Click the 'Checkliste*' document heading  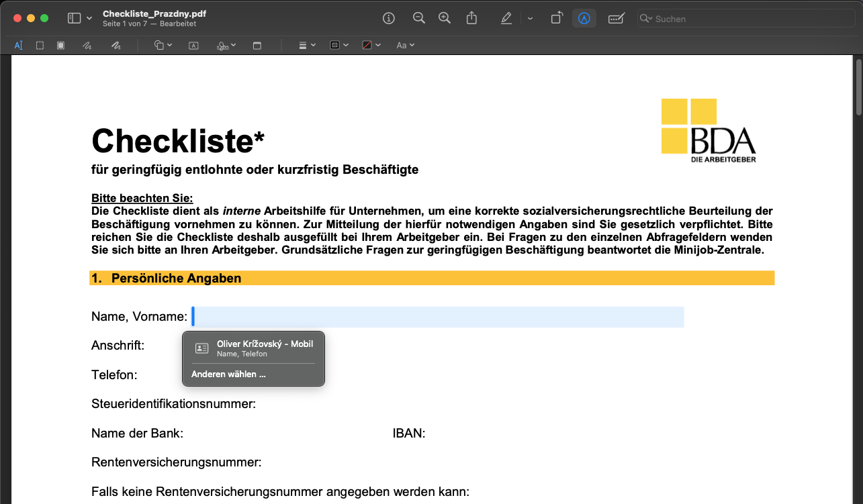[x=178, y=141]
